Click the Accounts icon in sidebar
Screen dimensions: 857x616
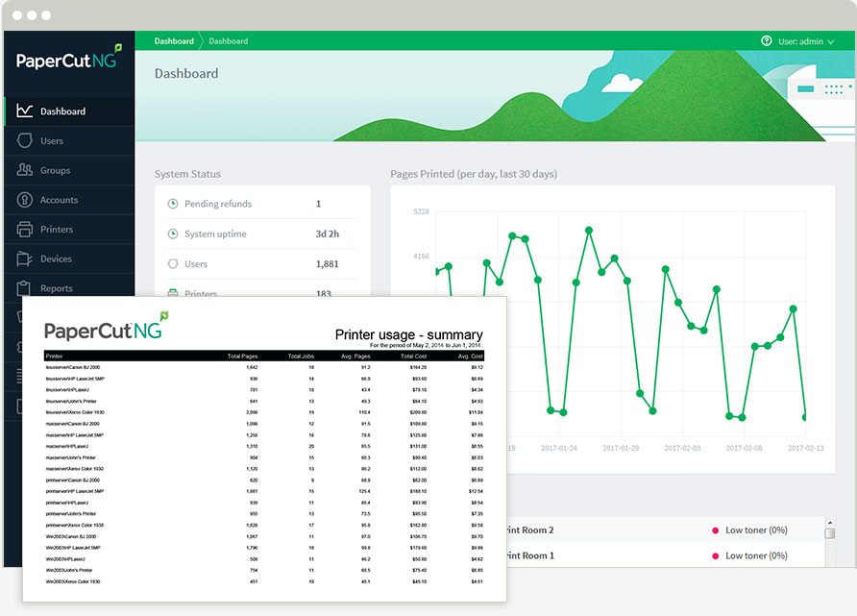click(x=25, y=200)
